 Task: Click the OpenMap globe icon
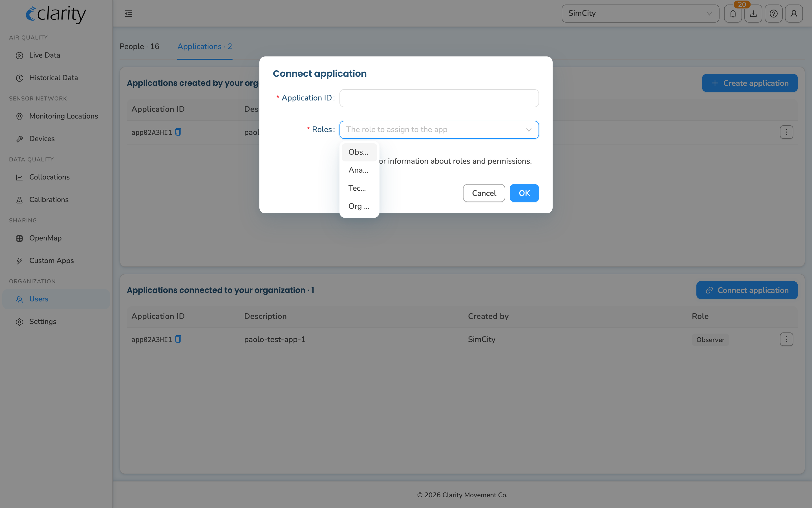(x=19, y=238)
